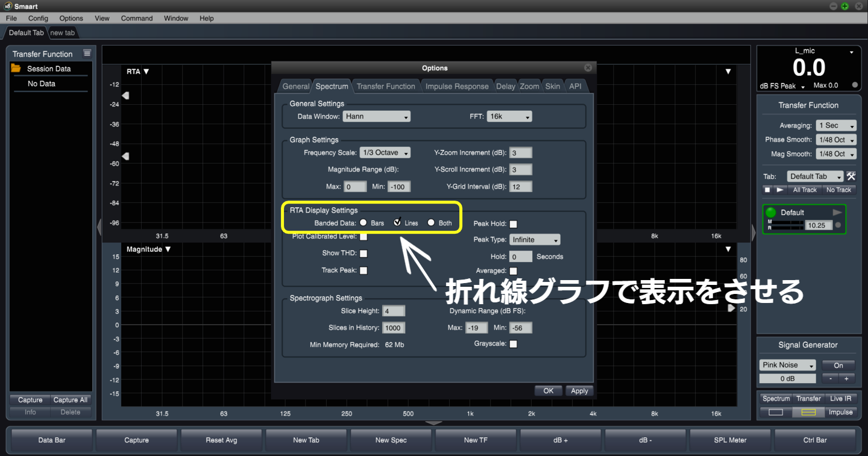Click the single-pane view layout icon
The image size is (868, 456).
tap(776, 413)
